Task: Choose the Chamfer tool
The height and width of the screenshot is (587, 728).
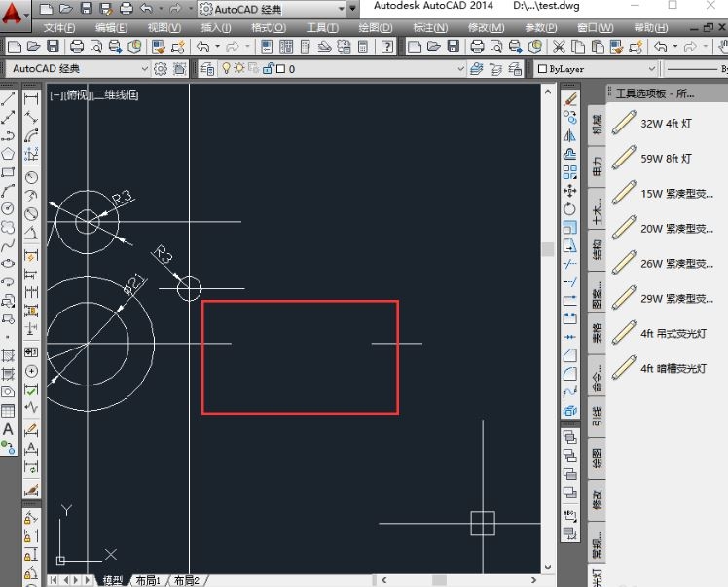Action: coord(570,355)
